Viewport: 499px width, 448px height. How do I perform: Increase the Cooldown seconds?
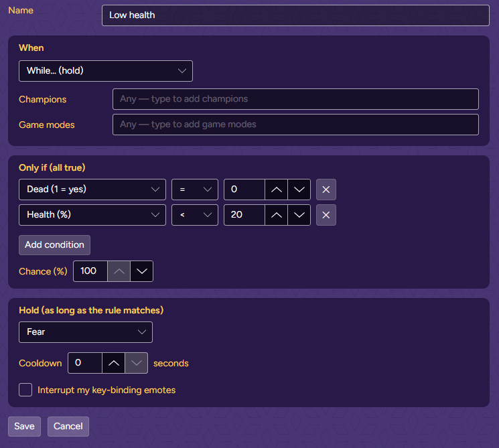[x=113, y=363]
